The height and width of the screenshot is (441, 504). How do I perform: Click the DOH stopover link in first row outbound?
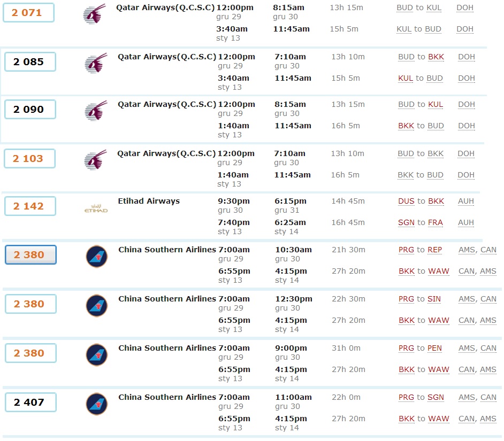pyautogui.click(x=465, y=7)
